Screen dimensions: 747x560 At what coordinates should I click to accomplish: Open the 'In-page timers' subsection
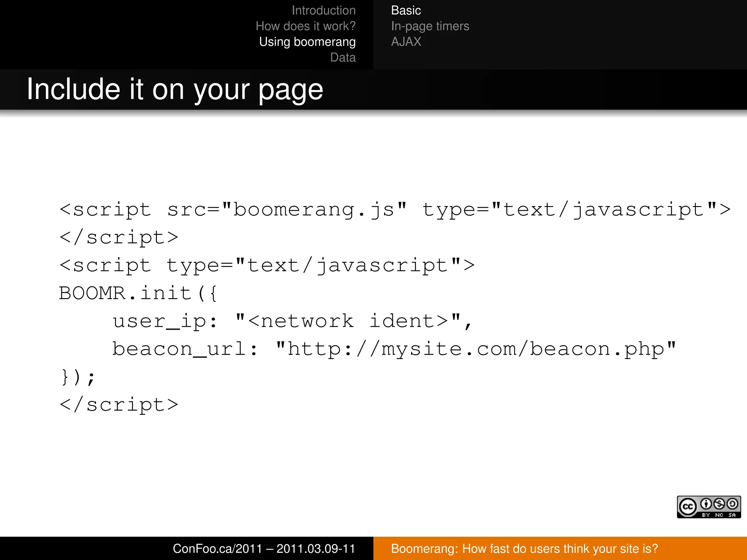(x=430, y=26)
